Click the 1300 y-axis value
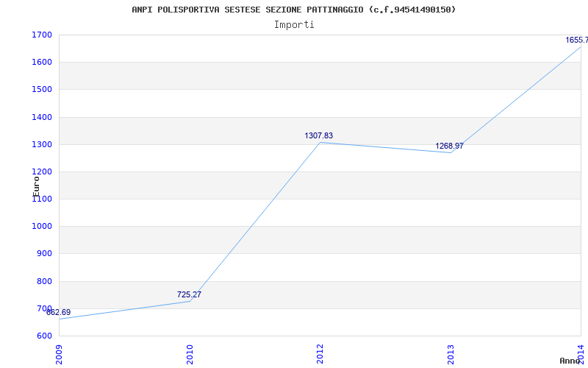 click(42, 144)
